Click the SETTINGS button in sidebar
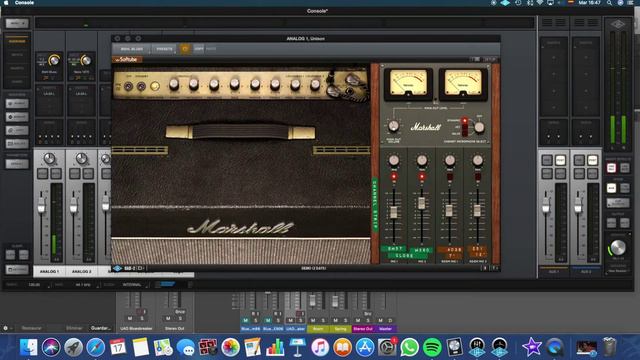 point(17,270)
